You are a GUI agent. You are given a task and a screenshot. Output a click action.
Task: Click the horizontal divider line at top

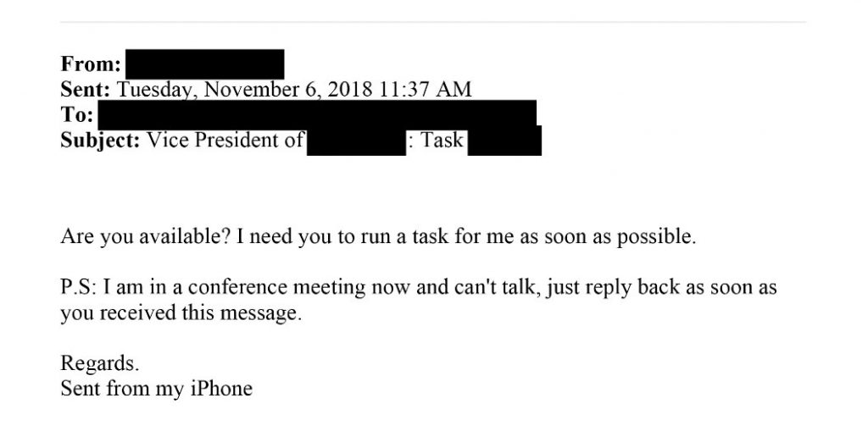click(x=433, y=22)
